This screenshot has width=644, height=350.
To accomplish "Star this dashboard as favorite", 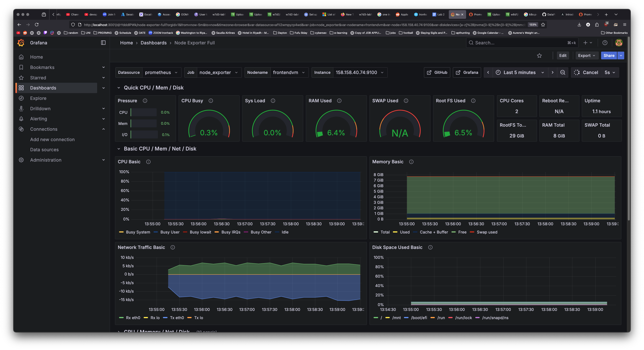I will click(x=539, y=55).
